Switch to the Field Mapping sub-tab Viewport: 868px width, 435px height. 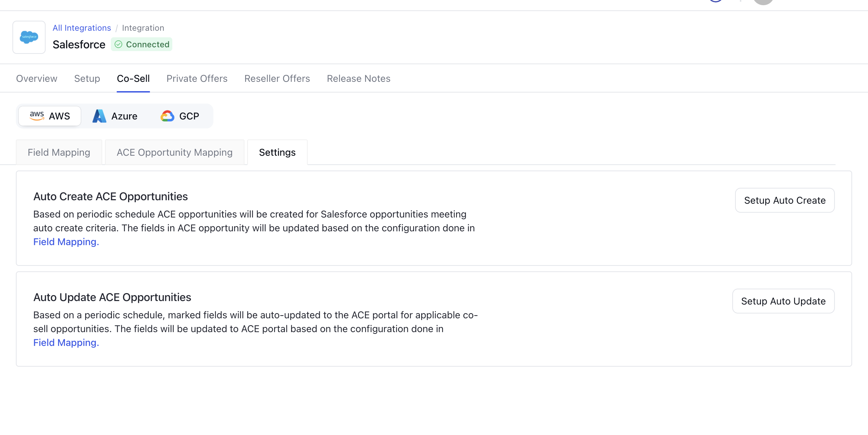[x=59, y=152]
